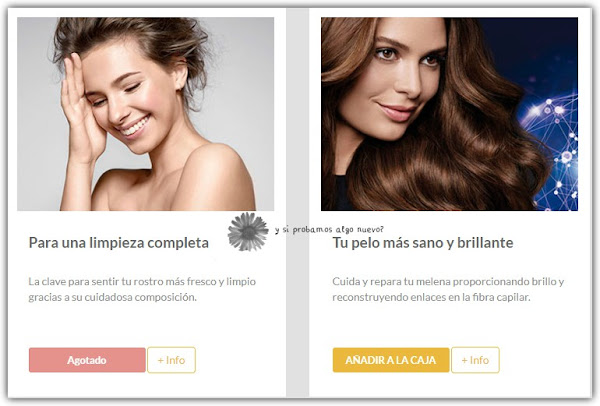Click the yellow AÑADIR A LA CAJA button

tap(391, 360)
